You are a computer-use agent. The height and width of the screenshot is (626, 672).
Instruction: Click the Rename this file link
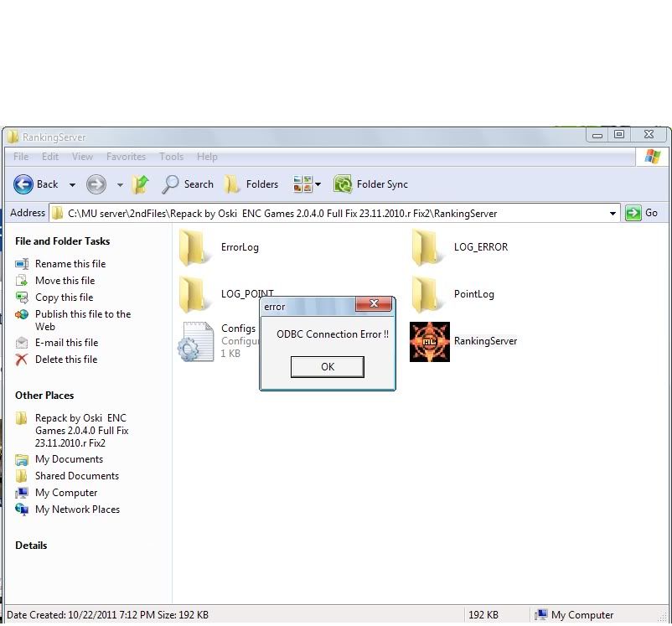pos(70,264)
